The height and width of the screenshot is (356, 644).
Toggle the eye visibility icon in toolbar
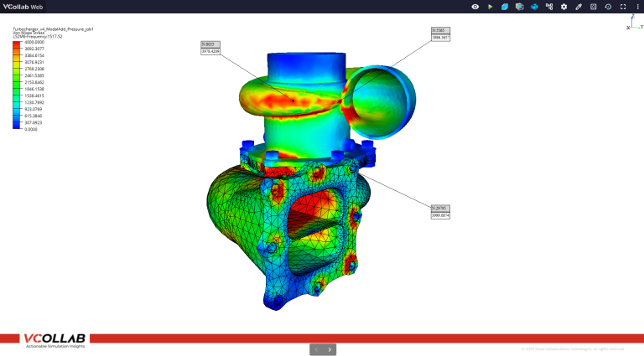[x=475, y=7]
